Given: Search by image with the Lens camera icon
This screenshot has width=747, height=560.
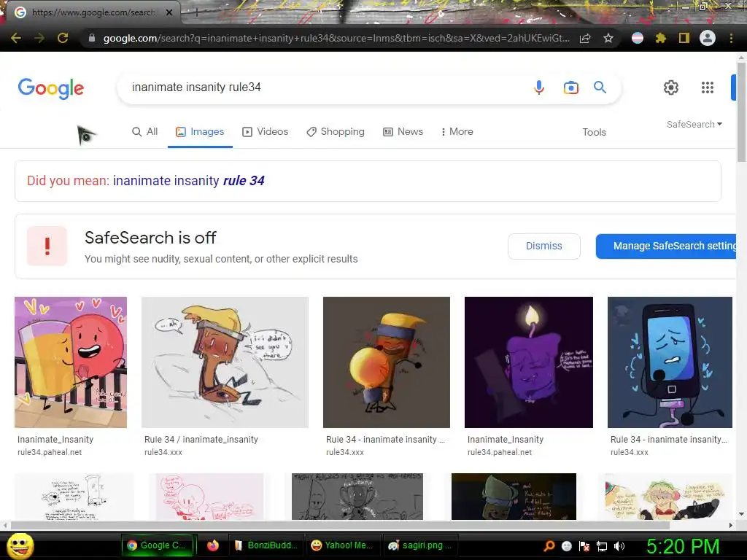Looking at the screenshot, I should pyautogui.click(x=570, y=87).
